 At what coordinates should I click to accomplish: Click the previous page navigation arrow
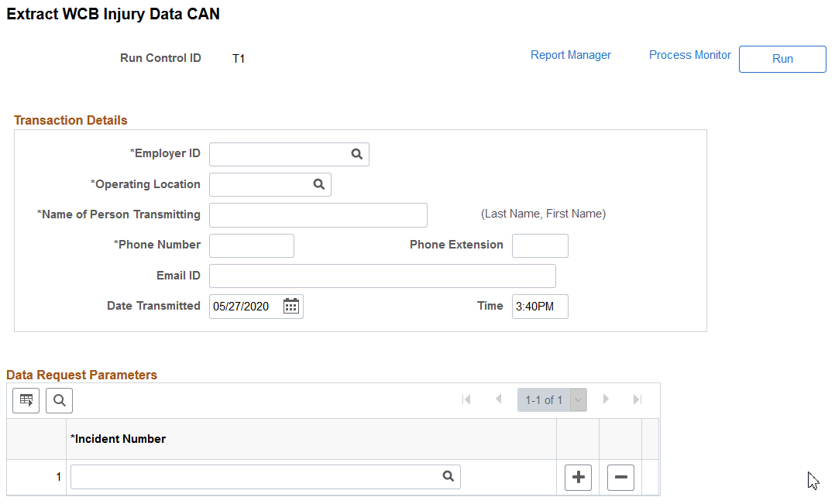(498, 399)
